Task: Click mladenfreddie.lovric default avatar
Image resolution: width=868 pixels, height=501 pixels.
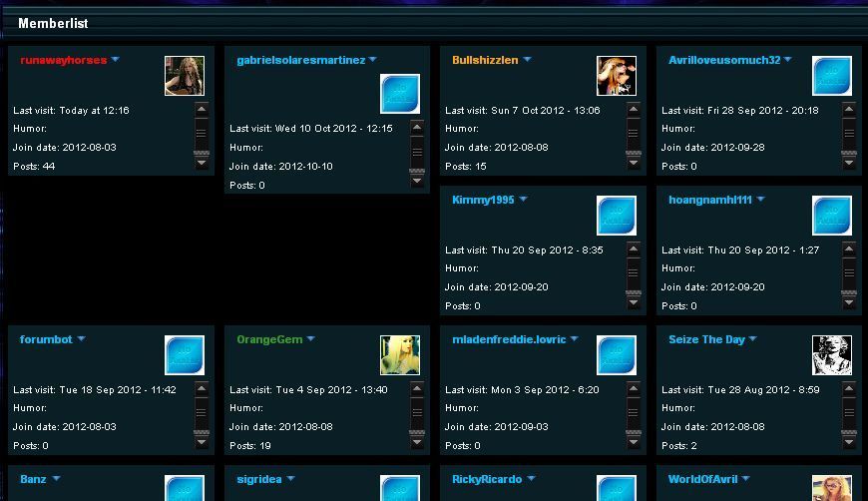Action: pos(617,355)
